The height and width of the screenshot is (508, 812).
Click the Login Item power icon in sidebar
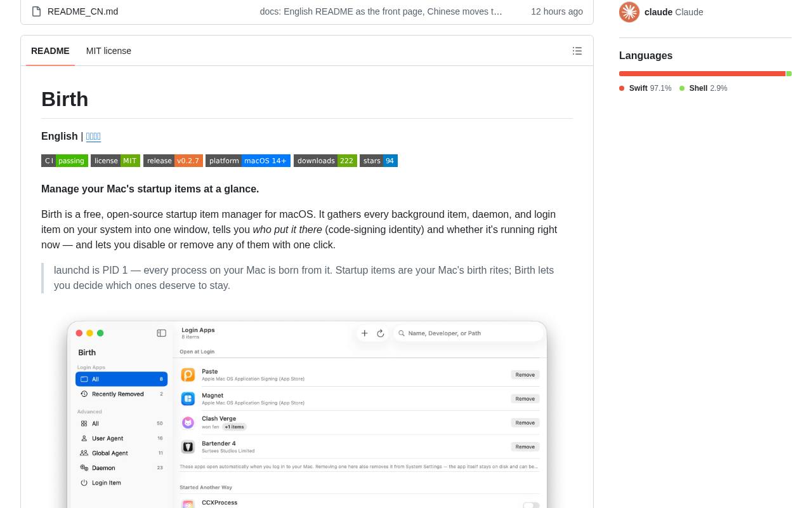[84, 483]
